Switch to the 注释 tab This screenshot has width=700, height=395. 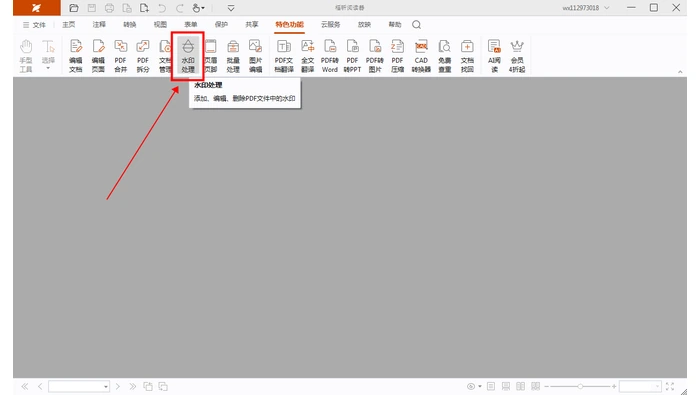tap(99, 25)
